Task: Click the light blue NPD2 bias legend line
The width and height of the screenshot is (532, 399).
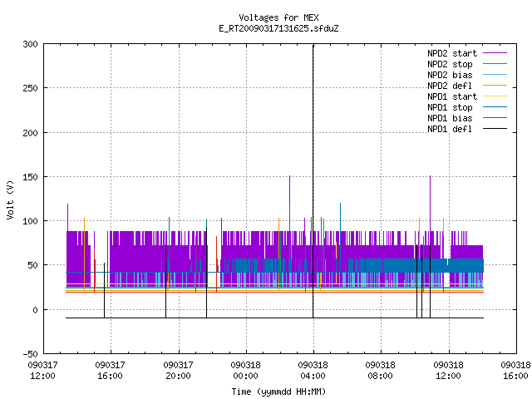Action: (495, 74)
